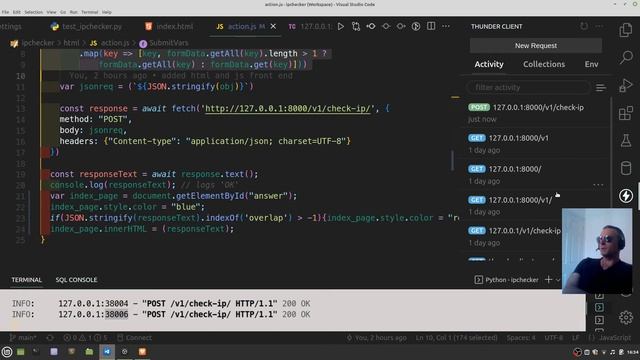Switch to the Collections tab

click(544, 64)
